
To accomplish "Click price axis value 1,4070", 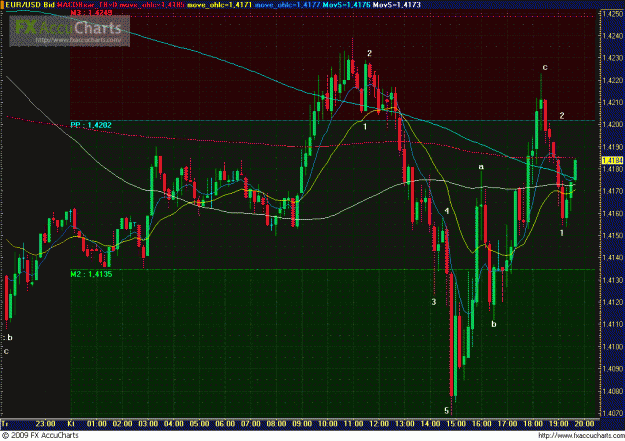I will pos(613,413).
